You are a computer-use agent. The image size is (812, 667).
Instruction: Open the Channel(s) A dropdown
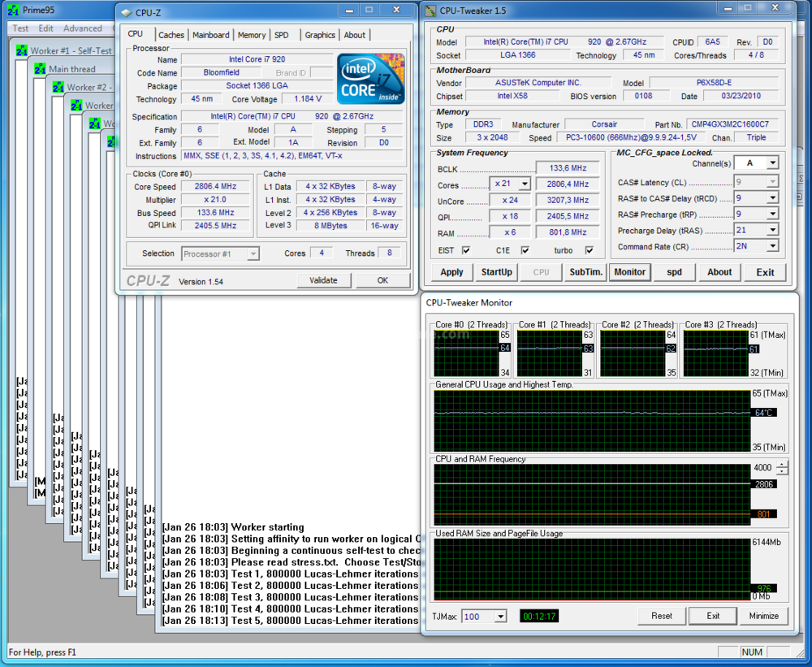tap(773, 163)
